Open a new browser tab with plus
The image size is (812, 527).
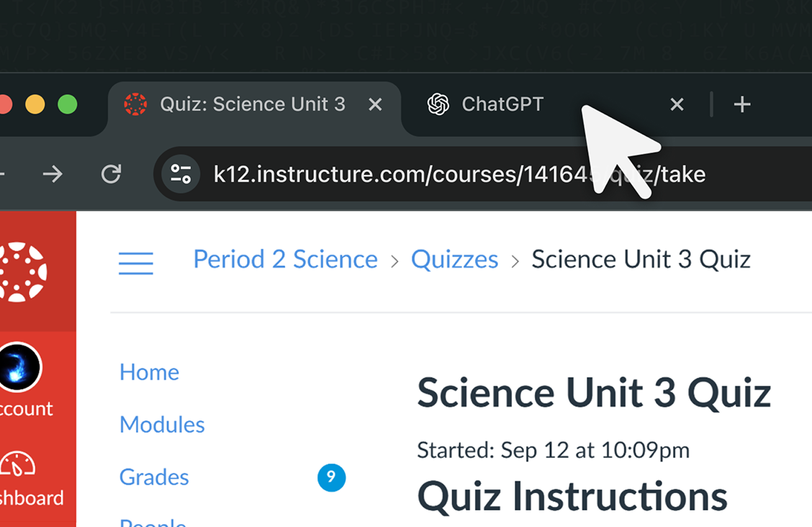[742, 104]
